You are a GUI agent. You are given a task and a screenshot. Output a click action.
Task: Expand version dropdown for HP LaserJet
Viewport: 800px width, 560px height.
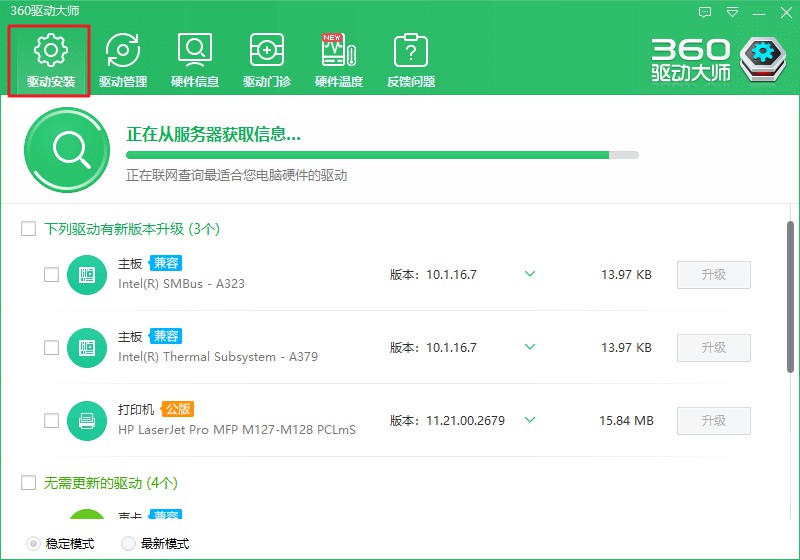click(530, 420)
